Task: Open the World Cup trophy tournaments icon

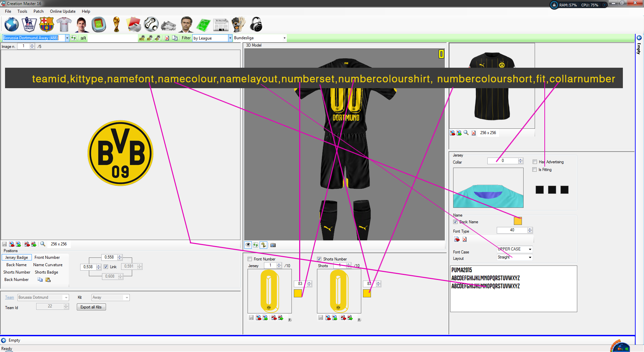Action: pyautogui.click(x=116, y=24)
